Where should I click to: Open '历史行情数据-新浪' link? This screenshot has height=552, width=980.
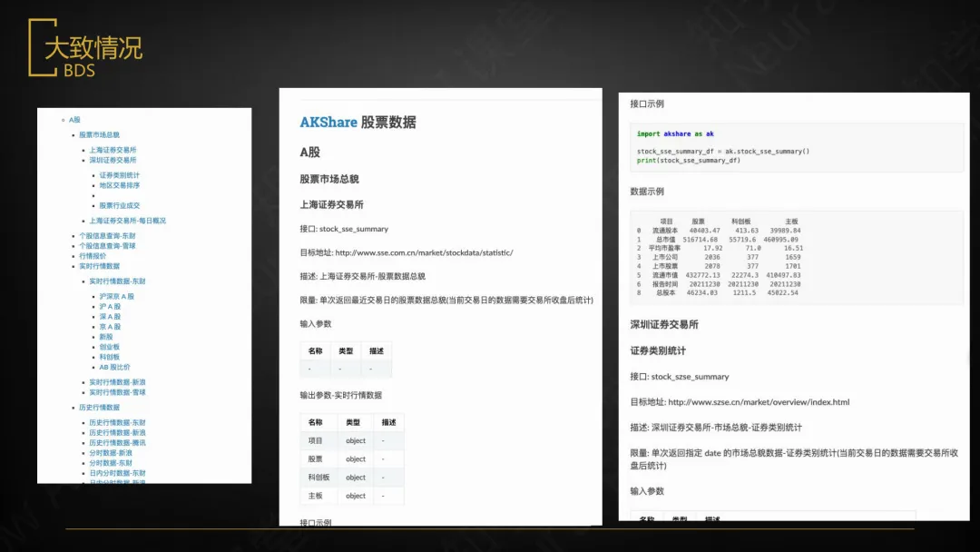pos(117,433)
